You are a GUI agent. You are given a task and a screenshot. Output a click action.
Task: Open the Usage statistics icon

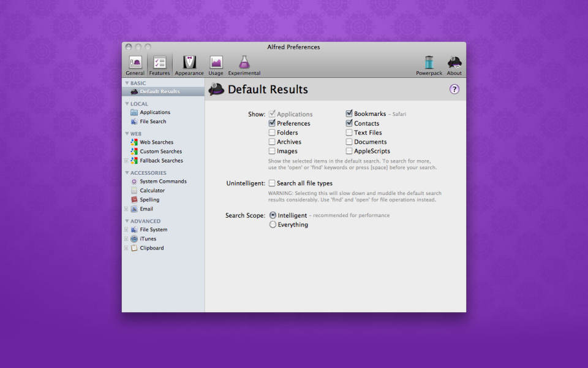pyautogui.click(x=216, y=62)
